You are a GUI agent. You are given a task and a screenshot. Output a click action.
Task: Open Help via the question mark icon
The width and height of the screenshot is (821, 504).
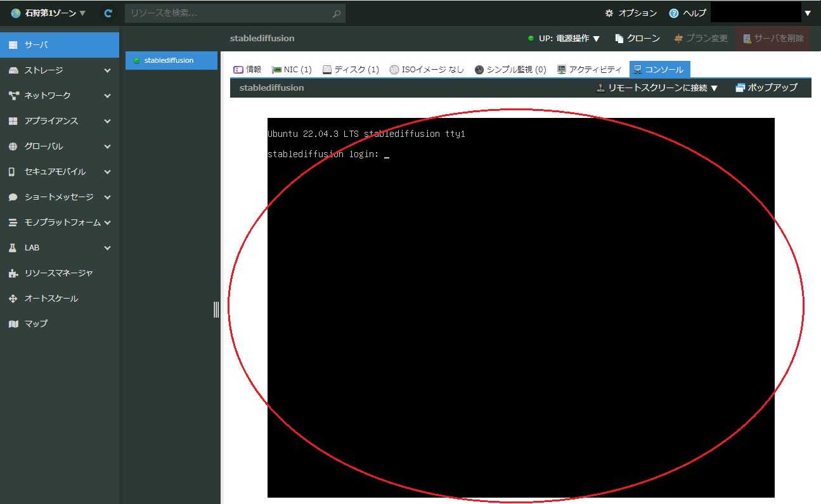[x=673, y=13]
